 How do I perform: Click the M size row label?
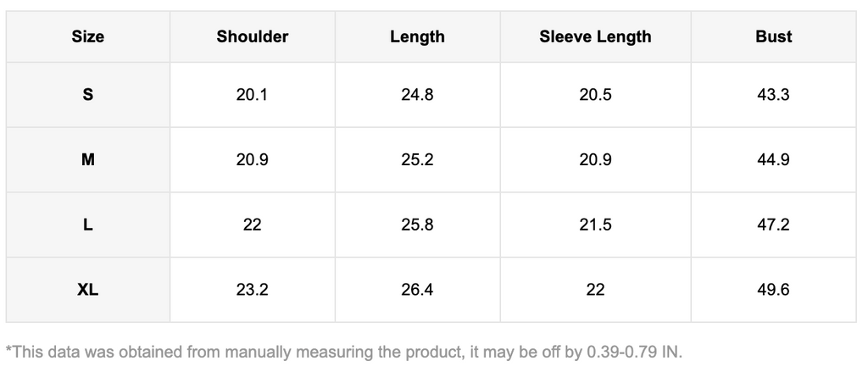pos(87,159)
